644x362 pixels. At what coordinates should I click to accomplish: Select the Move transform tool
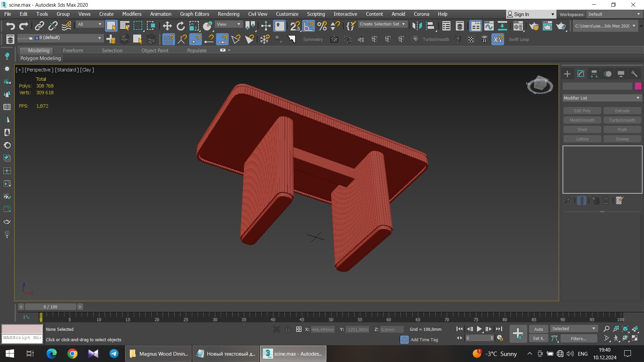pyautogui.click(x=167, y=26)
